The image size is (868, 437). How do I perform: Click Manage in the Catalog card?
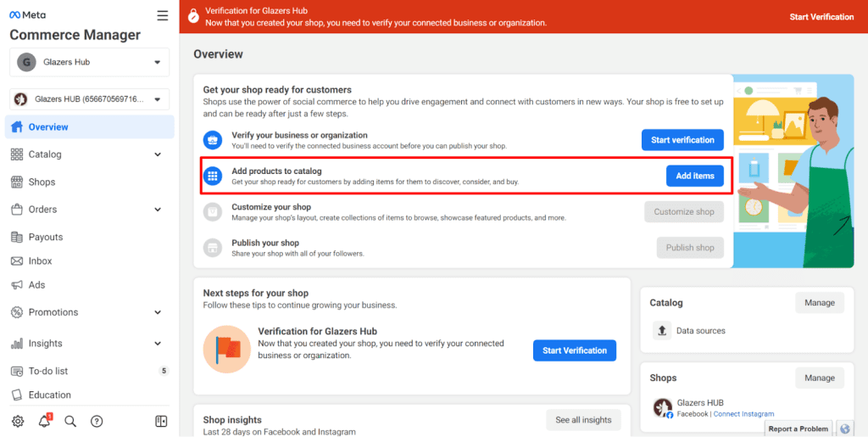[x=820, y=303]
